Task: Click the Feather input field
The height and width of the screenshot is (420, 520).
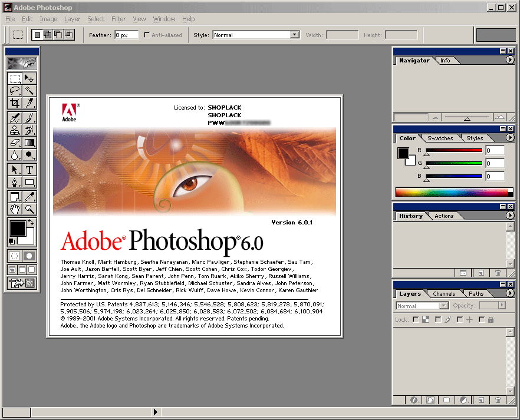Action: (126, 35)
